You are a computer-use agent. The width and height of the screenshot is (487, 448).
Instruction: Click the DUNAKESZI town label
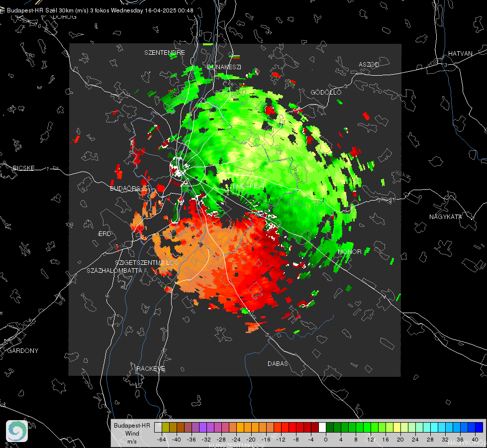(224, 67)
